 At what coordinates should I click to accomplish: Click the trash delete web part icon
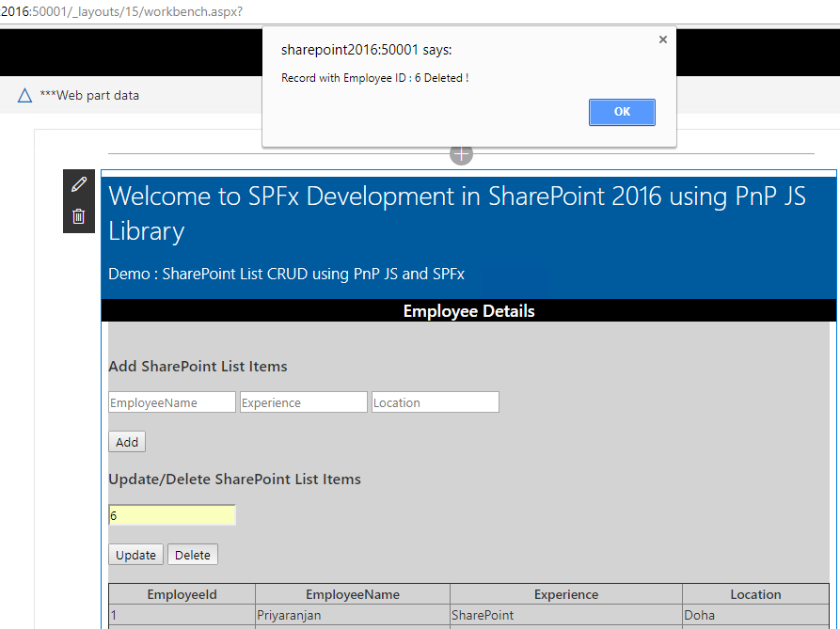point(79,216)
